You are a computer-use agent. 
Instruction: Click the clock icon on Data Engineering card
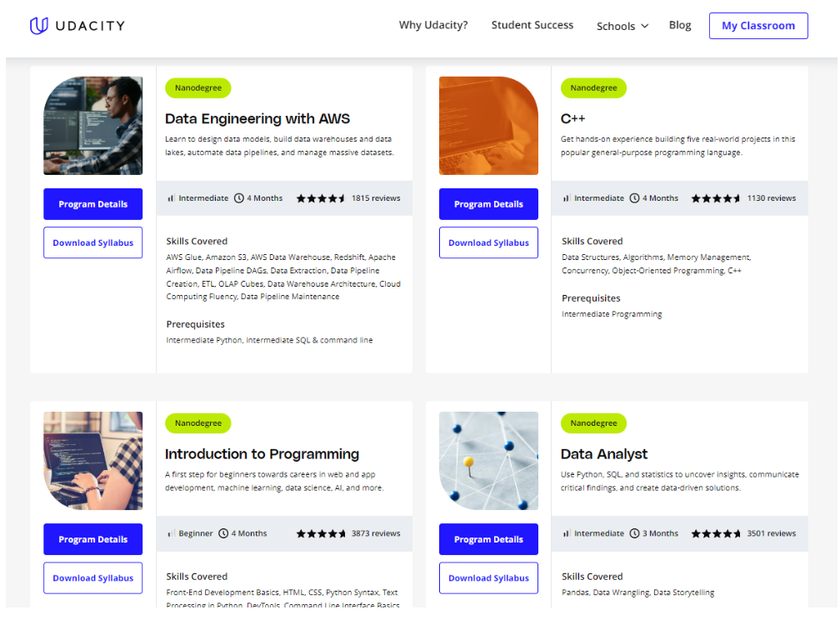pos(239,198)
